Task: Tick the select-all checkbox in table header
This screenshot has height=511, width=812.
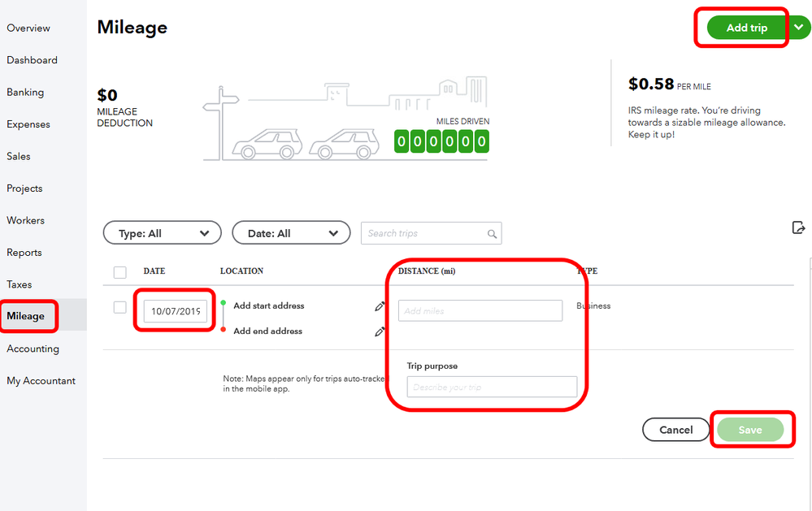Action: (x=120, y=272)
